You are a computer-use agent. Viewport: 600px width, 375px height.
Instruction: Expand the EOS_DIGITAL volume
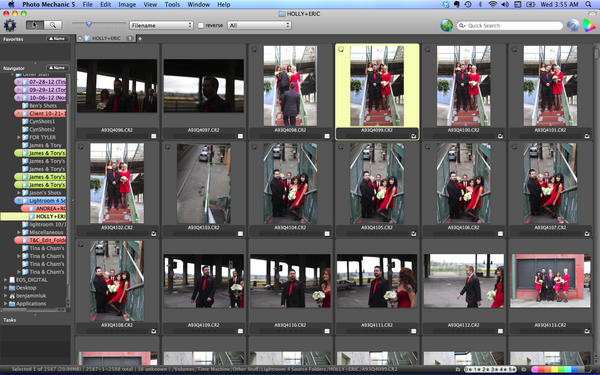[5, 280]
